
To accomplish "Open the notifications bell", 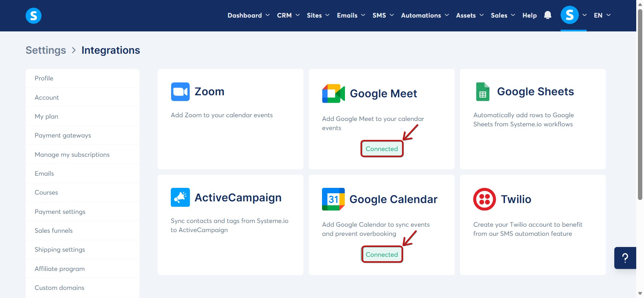I will 548,15.
